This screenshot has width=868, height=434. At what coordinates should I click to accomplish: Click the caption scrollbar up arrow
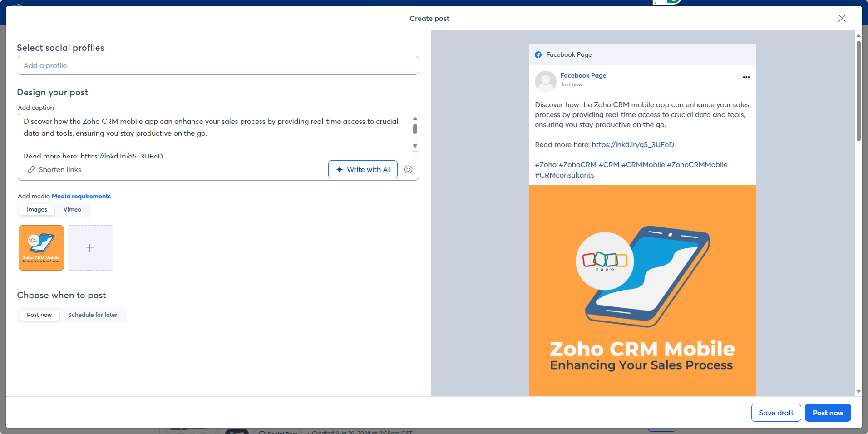click(415, 118)
